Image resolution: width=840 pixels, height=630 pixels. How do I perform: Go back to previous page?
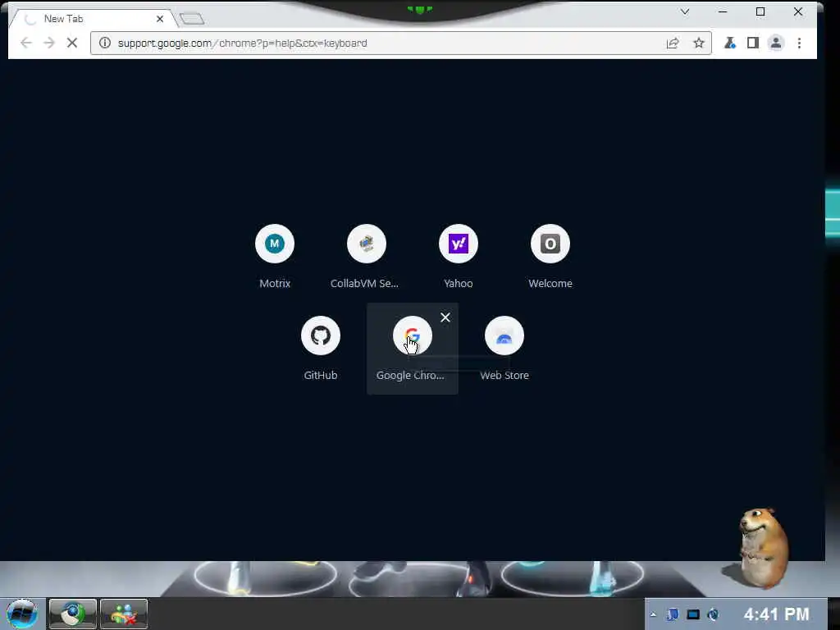25,43
